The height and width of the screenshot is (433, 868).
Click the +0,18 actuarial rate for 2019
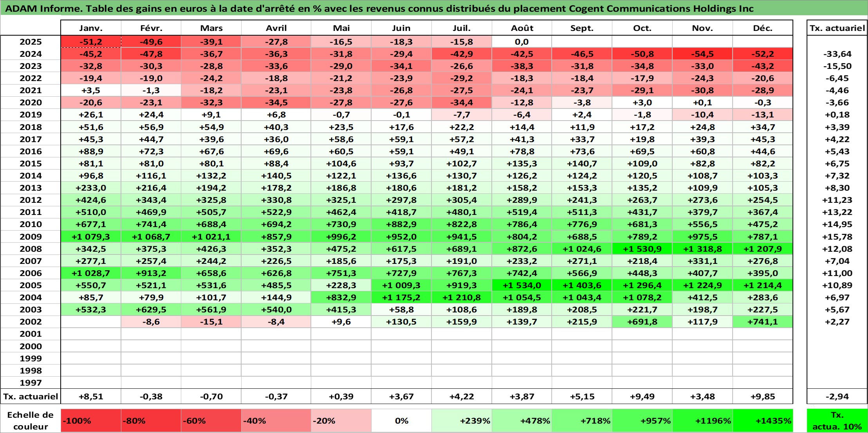pos(837,115)
